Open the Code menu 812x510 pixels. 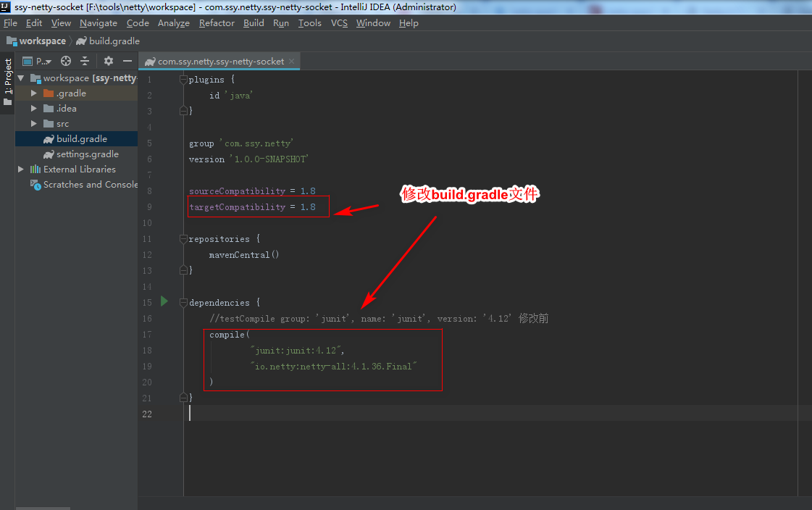tap(138, 22)
